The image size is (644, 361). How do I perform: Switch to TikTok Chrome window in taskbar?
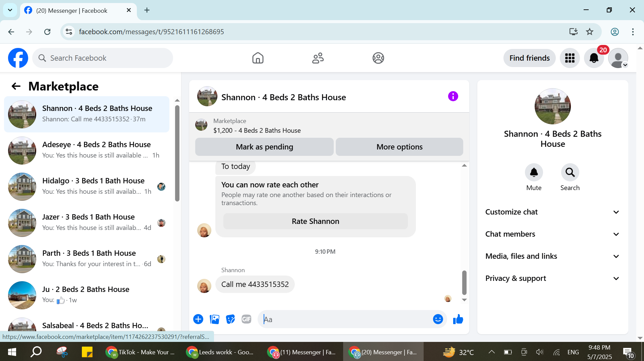(x=140, y=352)
